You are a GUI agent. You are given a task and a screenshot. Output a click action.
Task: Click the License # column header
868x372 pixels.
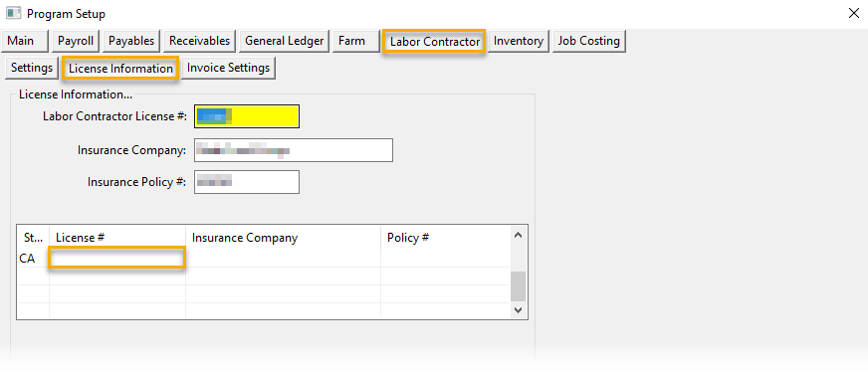[x=117, y=238]
